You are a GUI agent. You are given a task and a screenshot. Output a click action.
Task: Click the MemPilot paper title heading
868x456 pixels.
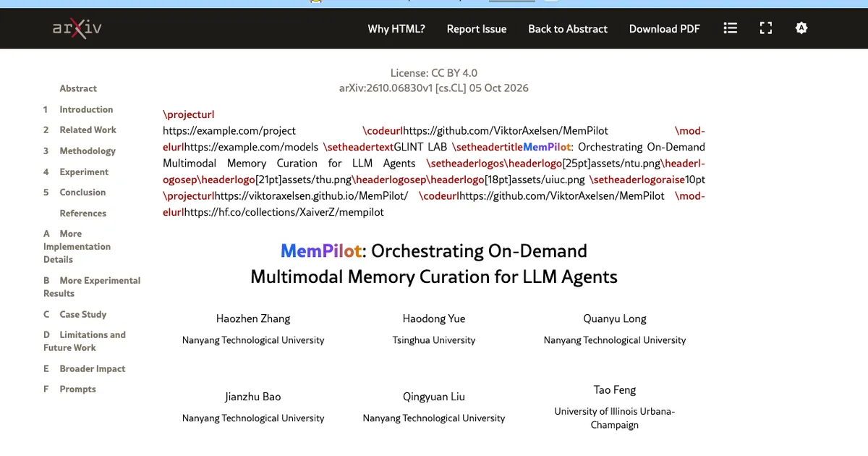434,263
